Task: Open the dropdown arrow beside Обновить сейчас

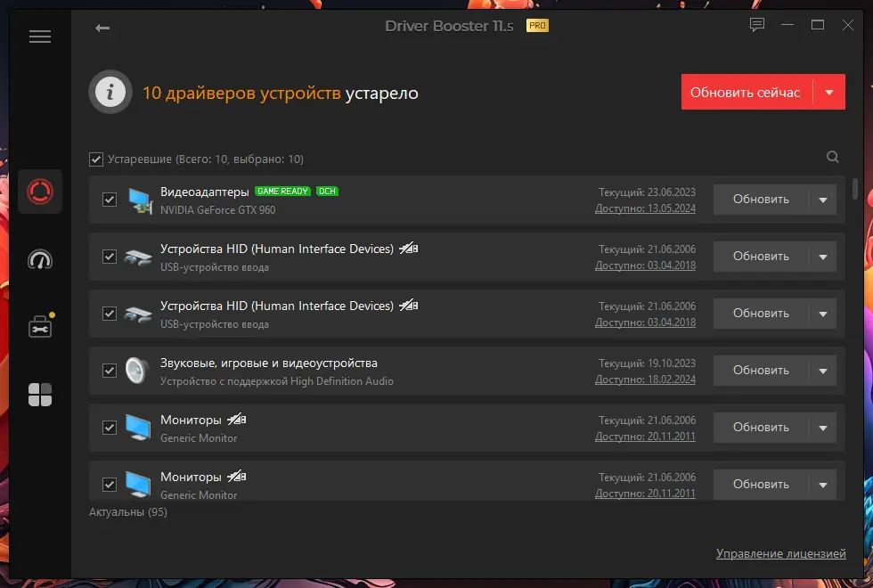Action: click(x=829, y=93)
